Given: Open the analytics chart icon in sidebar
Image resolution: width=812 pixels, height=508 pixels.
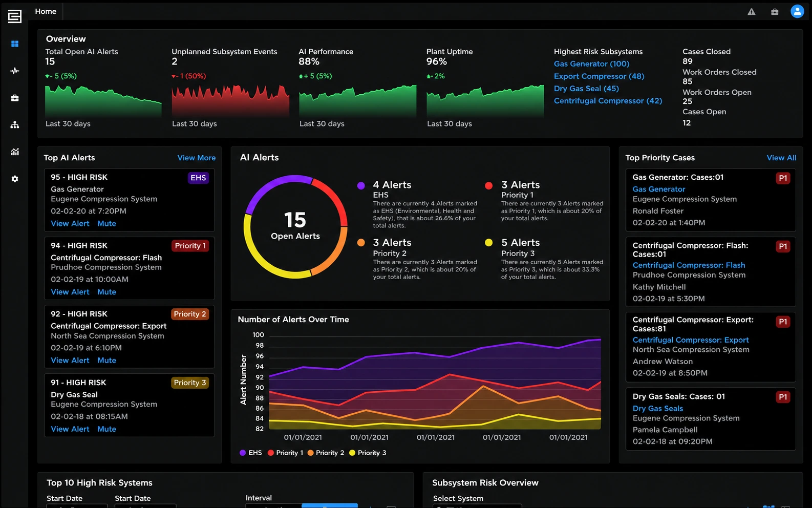Looking at the screenshot, I should coord(15,152).
